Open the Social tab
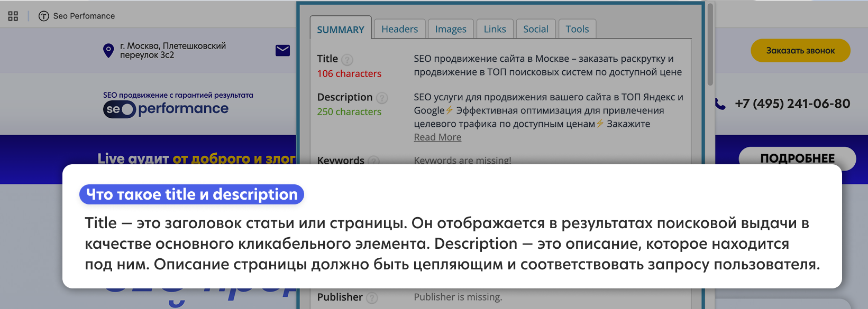Image resolution: width=868 pixels, height=309 pixels. tap(535, 29)
